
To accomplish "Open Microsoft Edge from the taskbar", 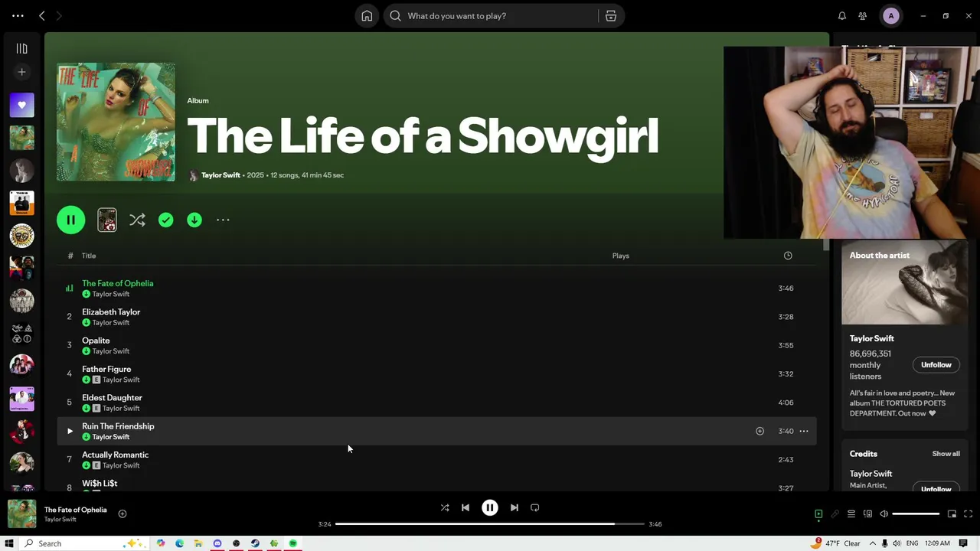I will tap(179, 543).
